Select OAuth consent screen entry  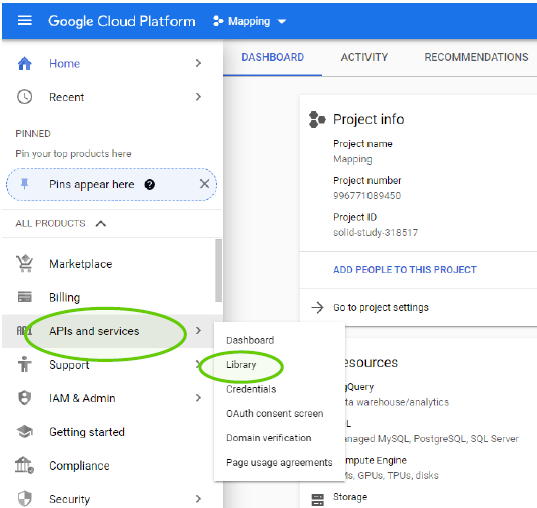275,413
